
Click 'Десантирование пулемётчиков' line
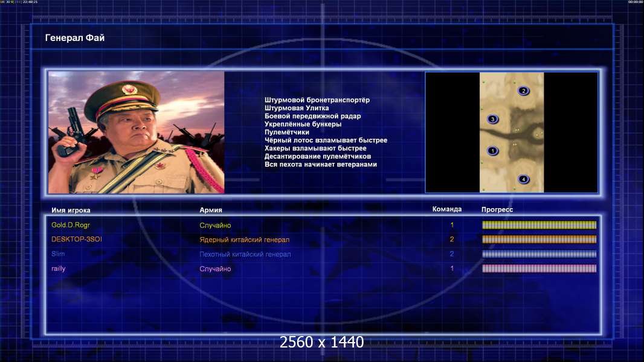coord(318,156)
